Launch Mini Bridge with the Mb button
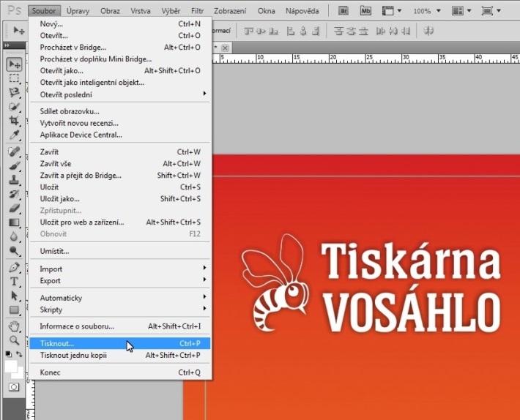Screen dimensions: 520x420 (x=365, y=11)
